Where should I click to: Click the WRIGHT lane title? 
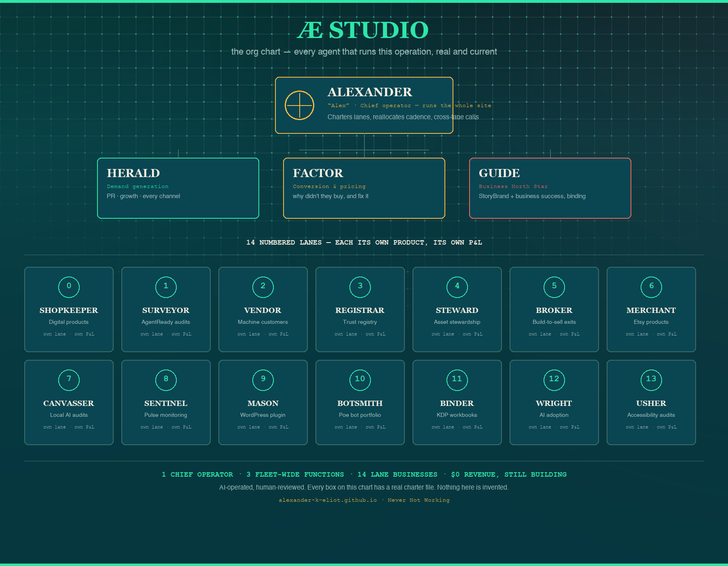point(554,403)
